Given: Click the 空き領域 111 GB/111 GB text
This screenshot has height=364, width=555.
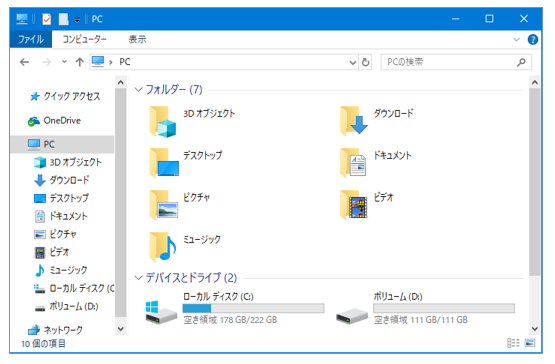Looking at the screenshot, I should pos(421,320).
